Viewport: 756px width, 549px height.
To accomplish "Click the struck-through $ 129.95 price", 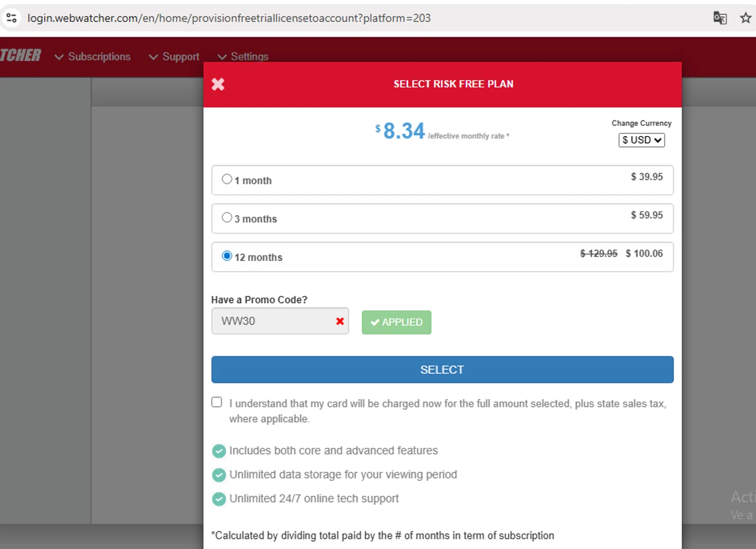I will point(599,253).
